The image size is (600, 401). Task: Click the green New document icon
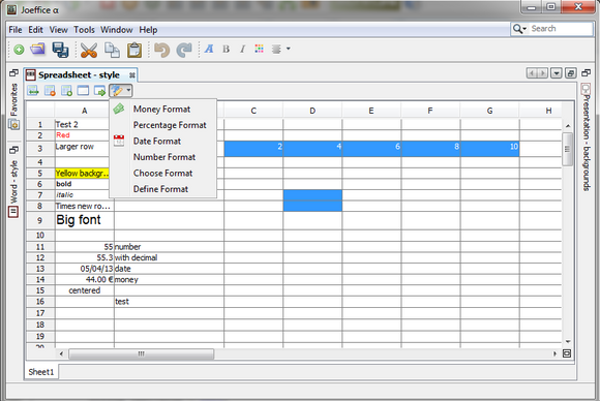point(19,49)
